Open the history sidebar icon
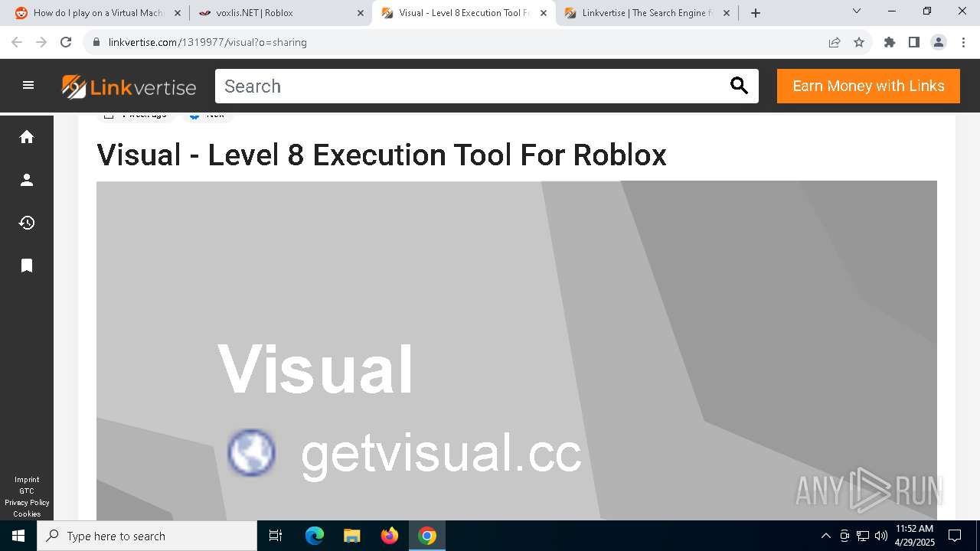The image size is (980, 551). (27, 223)
